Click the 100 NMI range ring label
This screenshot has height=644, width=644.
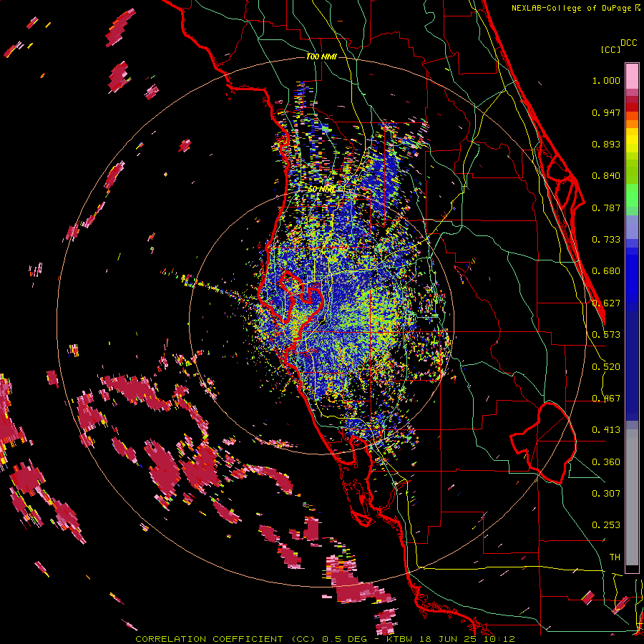coord(321,57)
